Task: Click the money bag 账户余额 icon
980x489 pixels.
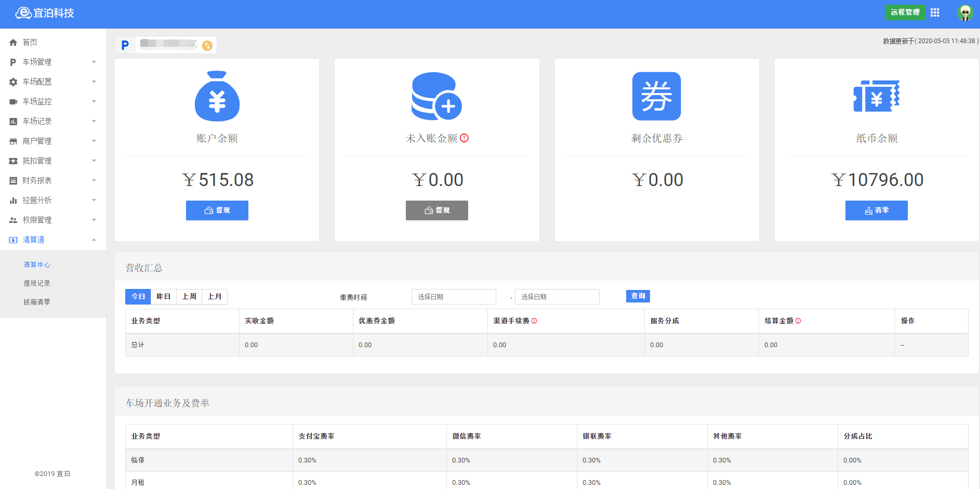Action: pos(217,96)
